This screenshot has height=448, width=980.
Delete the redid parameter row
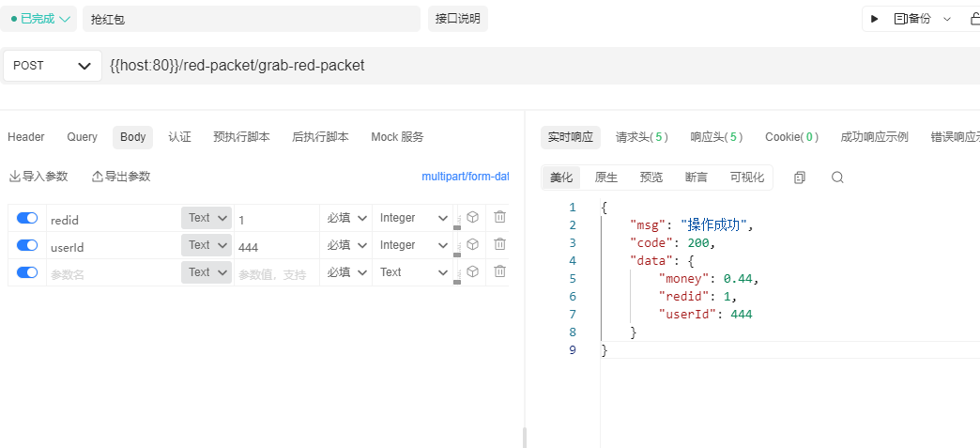[499, 217]
